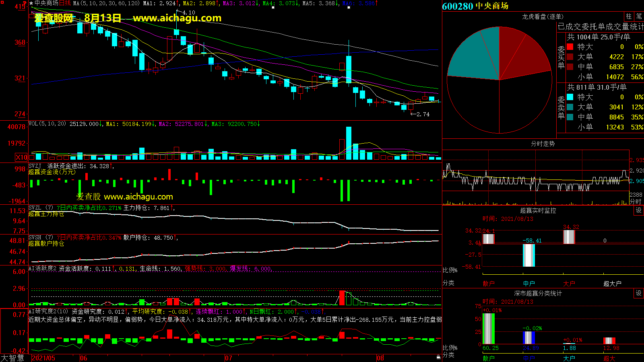Viewport: 644px width, 362px height.
Task: Click the star icon before 中央商场
Action: [x=31, y=3]
